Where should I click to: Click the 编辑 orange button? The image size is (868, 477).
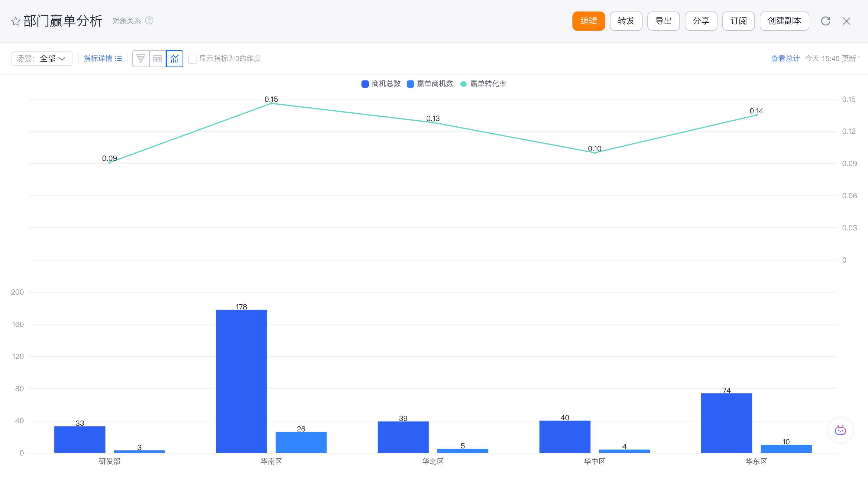(x=588, y=21)
